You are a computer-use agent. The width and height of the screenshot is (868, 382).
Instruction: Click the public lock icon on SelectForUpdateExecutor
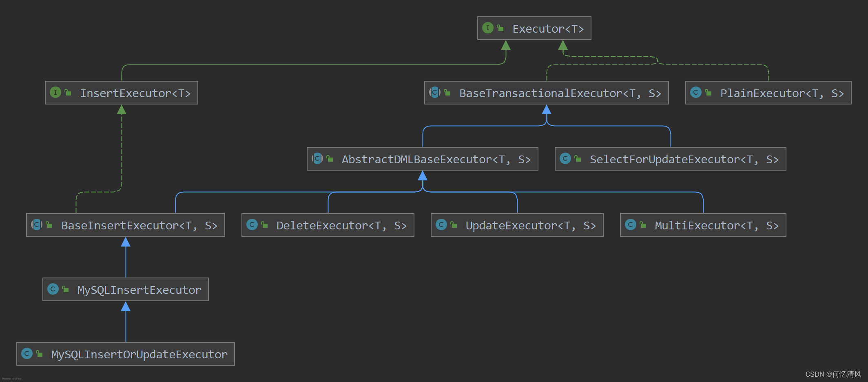pyautogui.click(x=578, y=159)
